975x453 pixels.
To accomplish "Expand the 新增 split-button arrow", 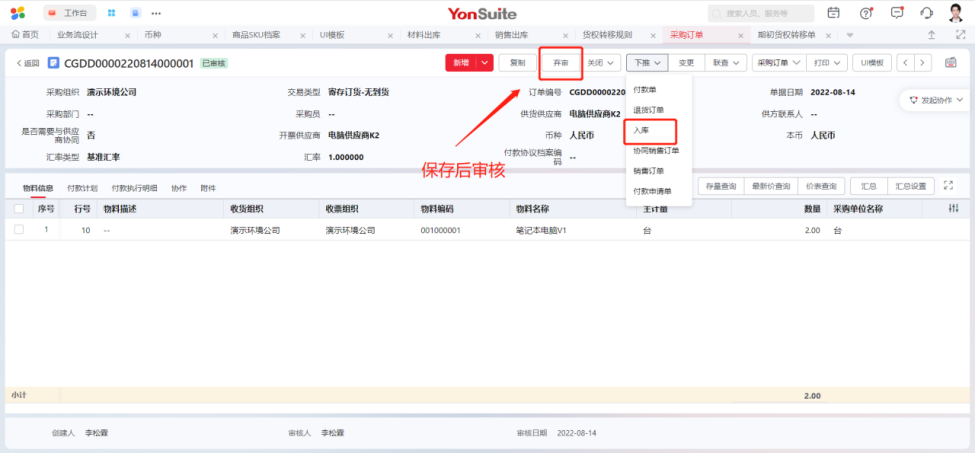I will tap(485, 62).
